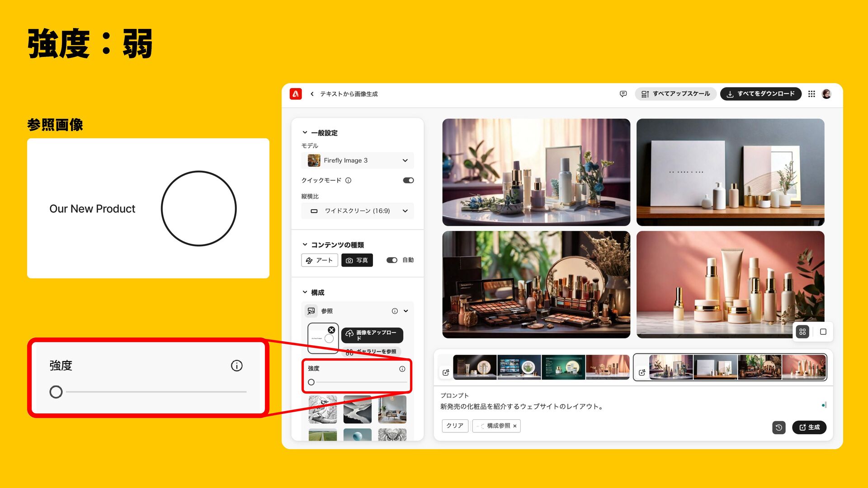This screenshot has width=868, height=488.
Task: Click the Adobe Firefly home logo
Action: click(296, 94)
